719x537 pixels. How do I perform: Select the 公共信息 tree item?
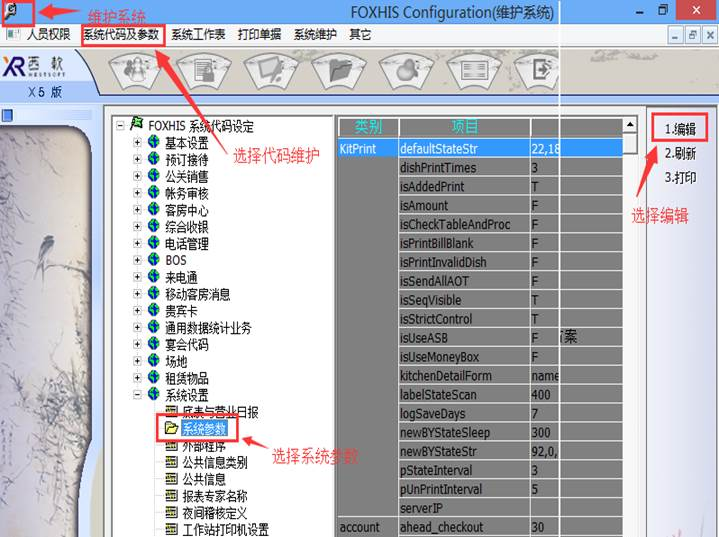pos(204,479)
